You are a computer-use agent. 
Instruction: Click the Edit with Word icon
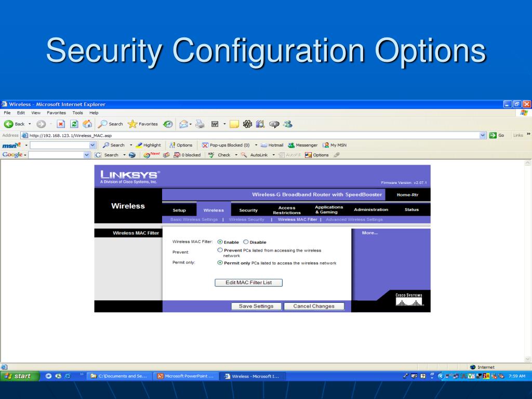215,124
